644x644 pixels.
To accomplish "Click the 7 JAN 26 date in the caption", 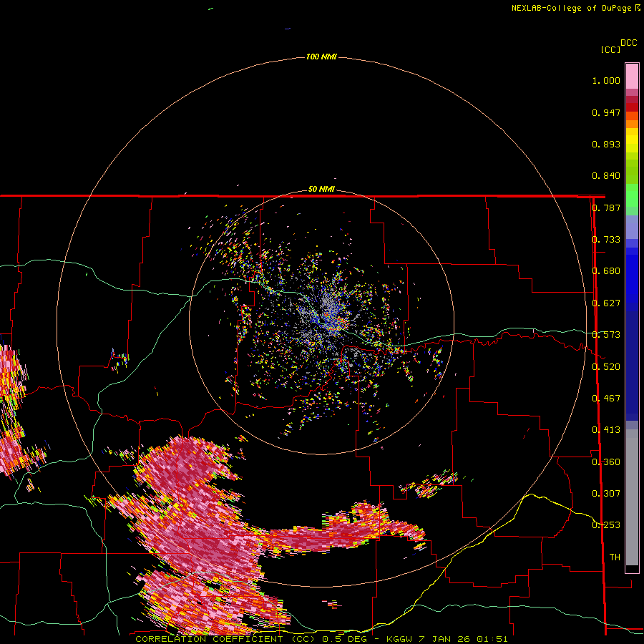I will pos(444,639).
